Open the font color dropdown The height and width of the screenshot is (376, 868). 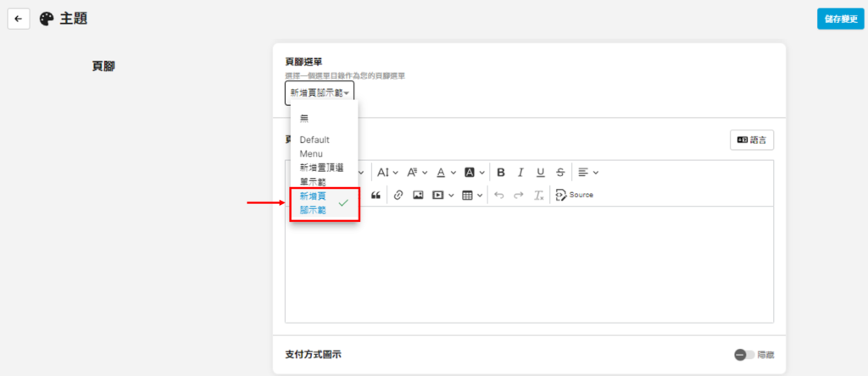(445, 172)
